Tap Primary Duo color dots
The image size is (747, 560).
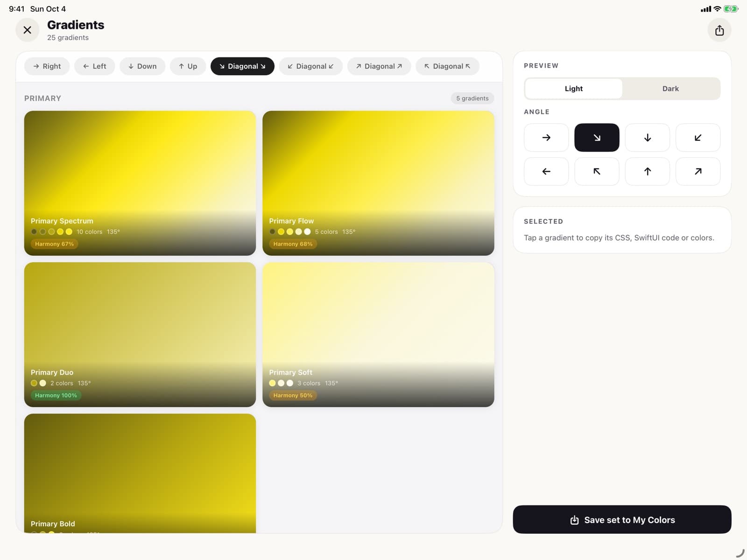(38, 383)
